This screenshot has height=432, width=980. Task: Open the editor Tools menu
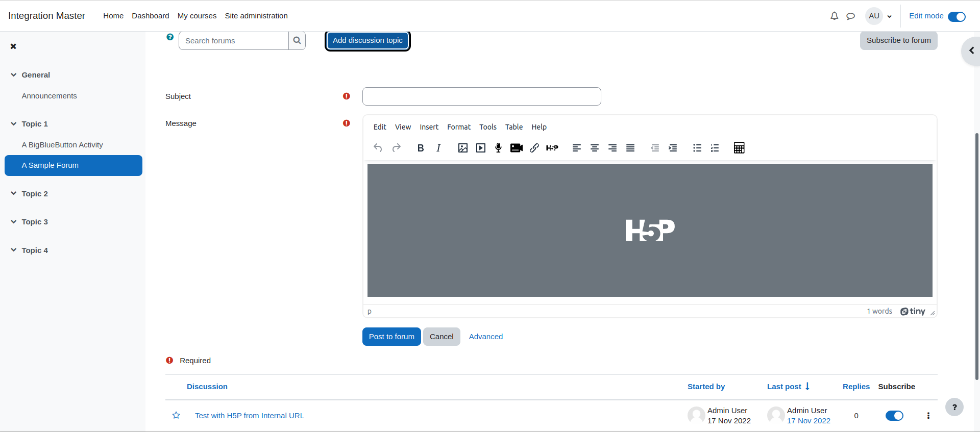click(488, 127)
